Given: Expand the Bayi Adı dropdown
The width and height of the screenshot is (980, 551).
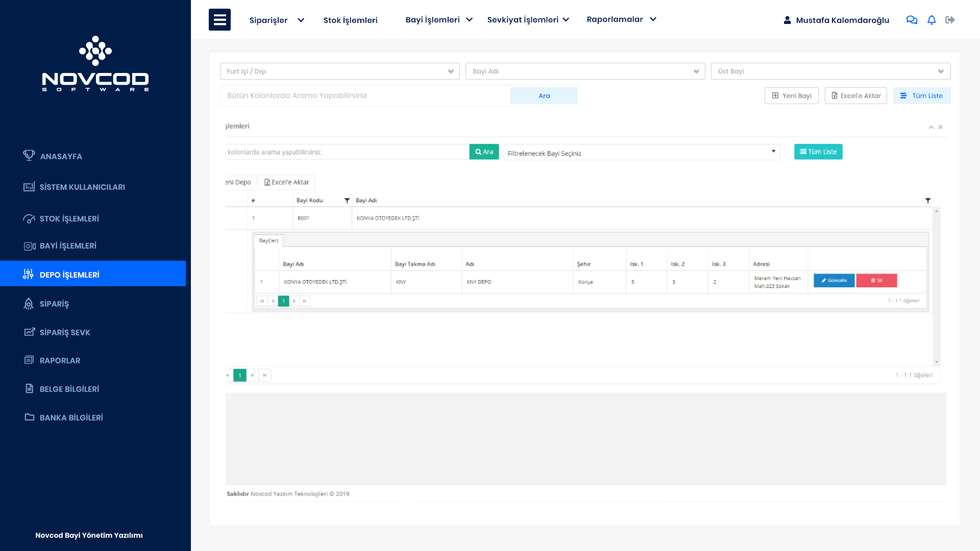Looking at the screenshot, I should 585,71.
